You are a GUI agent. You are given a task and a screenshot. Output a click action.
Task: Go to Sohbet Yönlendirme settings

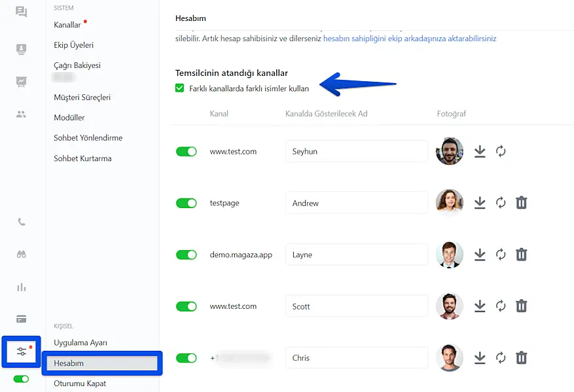(x=88, y=138)
